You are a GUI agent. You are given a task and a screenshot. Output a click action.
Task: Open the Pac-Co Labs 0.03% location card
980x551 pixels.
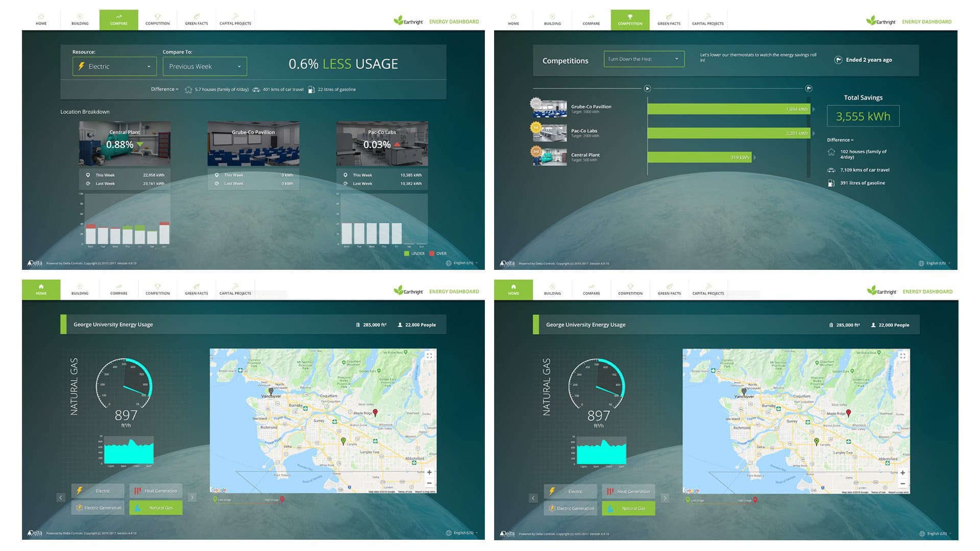[x=382, y=143]
